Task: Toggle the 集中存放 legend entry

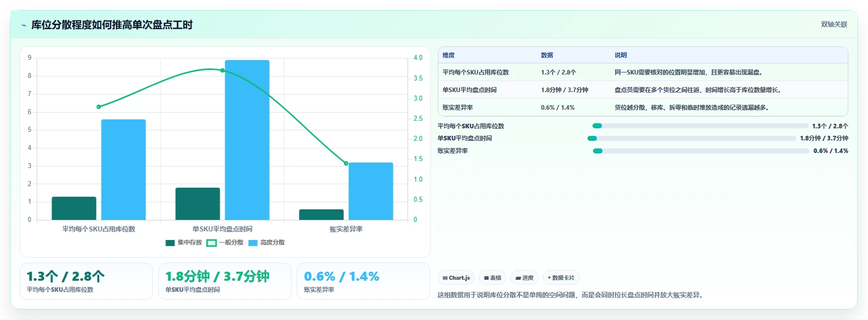Action: click(183, 243)
